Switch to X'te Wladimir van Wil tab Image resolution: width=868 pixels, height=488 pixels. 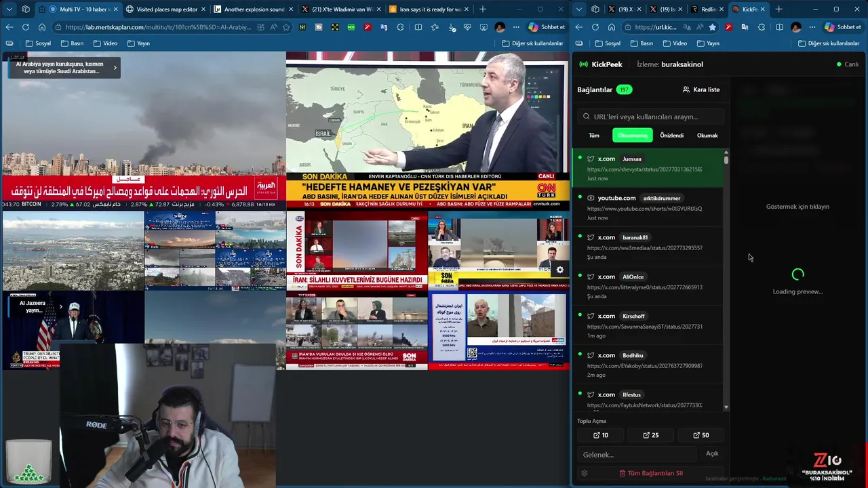[x=341, y=9]
